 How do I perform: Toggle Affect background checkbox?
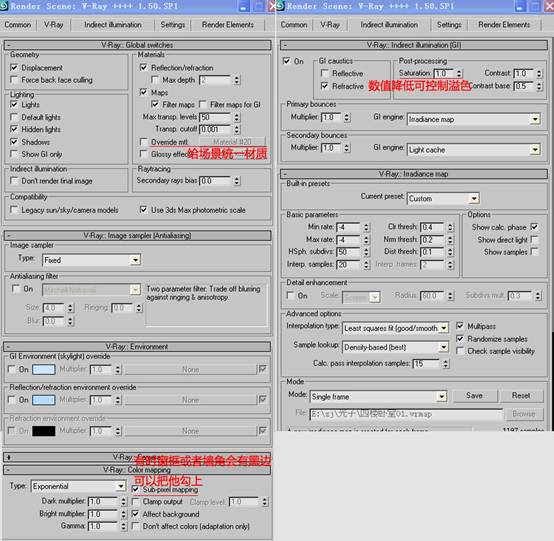point(135,514)
